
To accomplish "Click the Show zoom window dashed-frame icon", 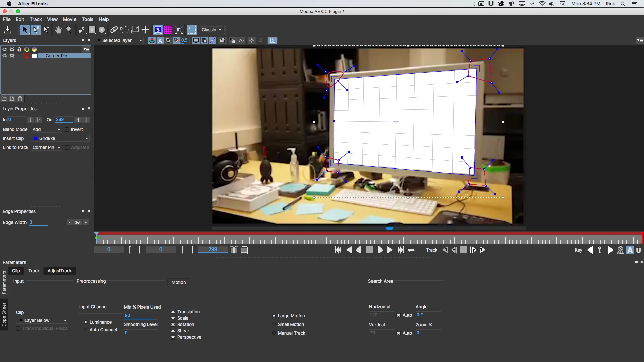I will click(192, 30).
